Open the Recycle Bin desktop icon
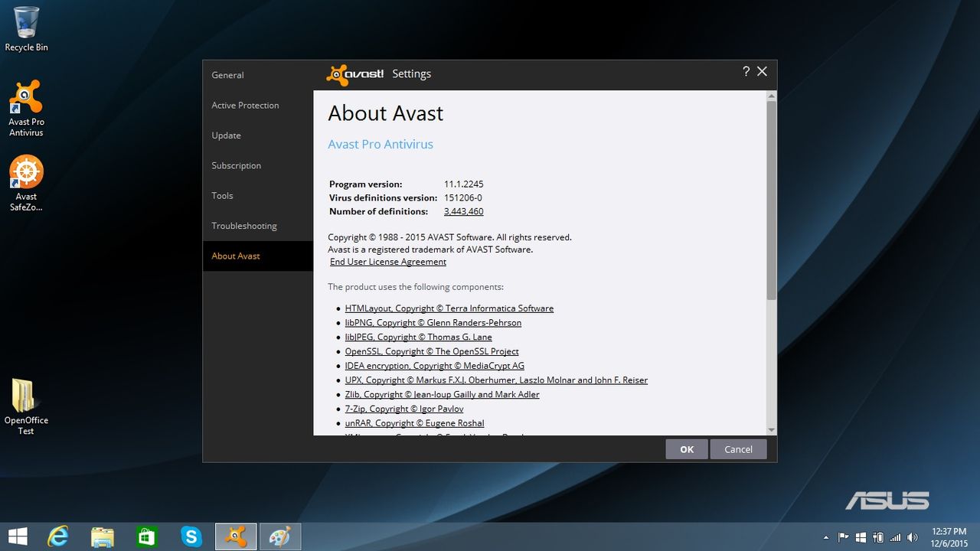The width and height of the screenshot is (980, 551). click(26, 29)
